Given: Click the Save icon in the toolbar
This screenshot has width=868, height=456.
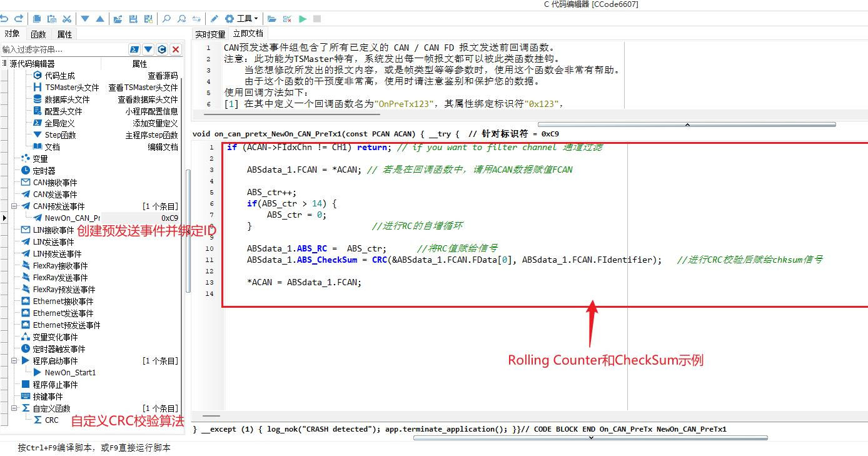Looking at the screenshot, I should tap(133, 19).
